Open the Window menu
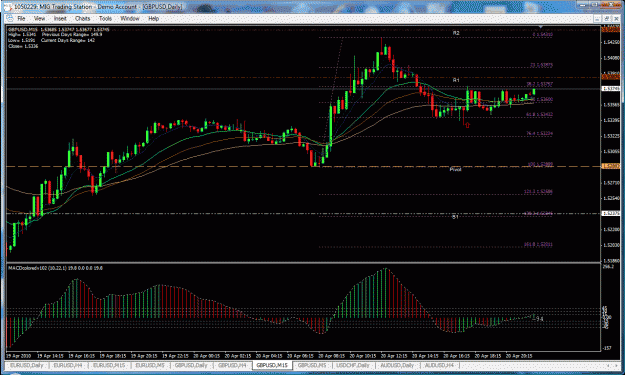 [130, 18]
